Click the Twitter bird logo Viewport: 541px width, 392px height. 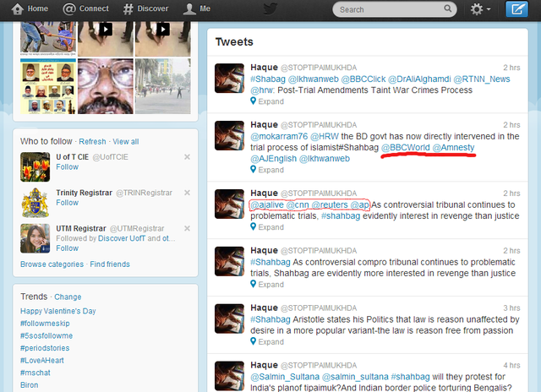point(270,9)
